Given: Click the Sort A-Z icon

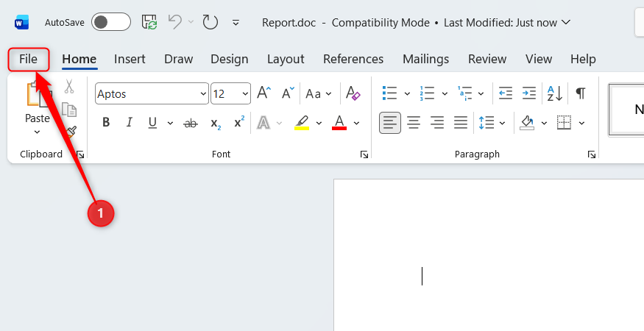Looking at the screenshot, I should pos(555,93).
